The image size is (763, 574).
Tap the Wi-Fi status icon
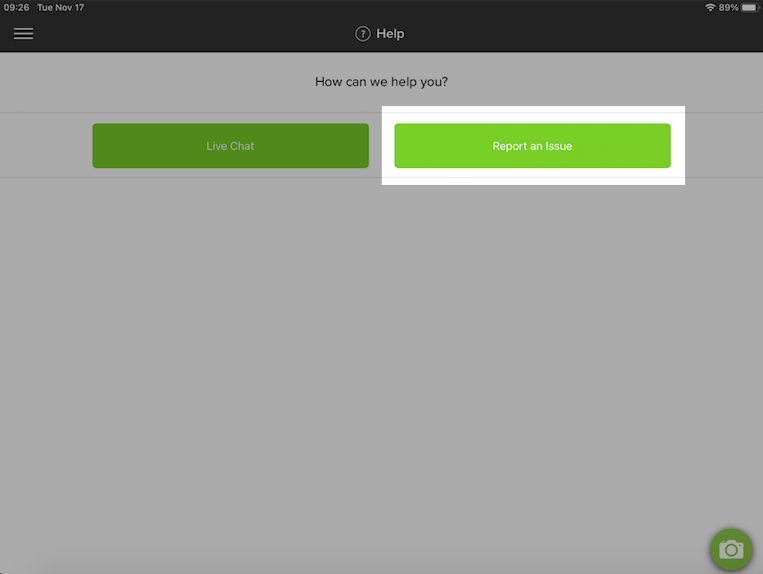click(710, 7)
